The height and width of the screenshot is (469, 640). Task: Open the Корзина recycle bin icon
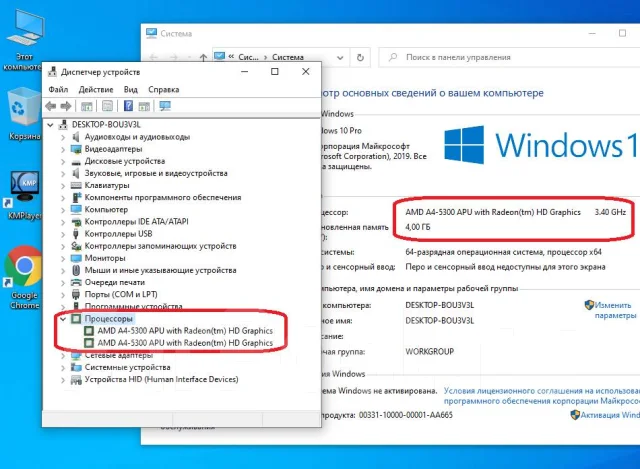(x=24, y=114)
